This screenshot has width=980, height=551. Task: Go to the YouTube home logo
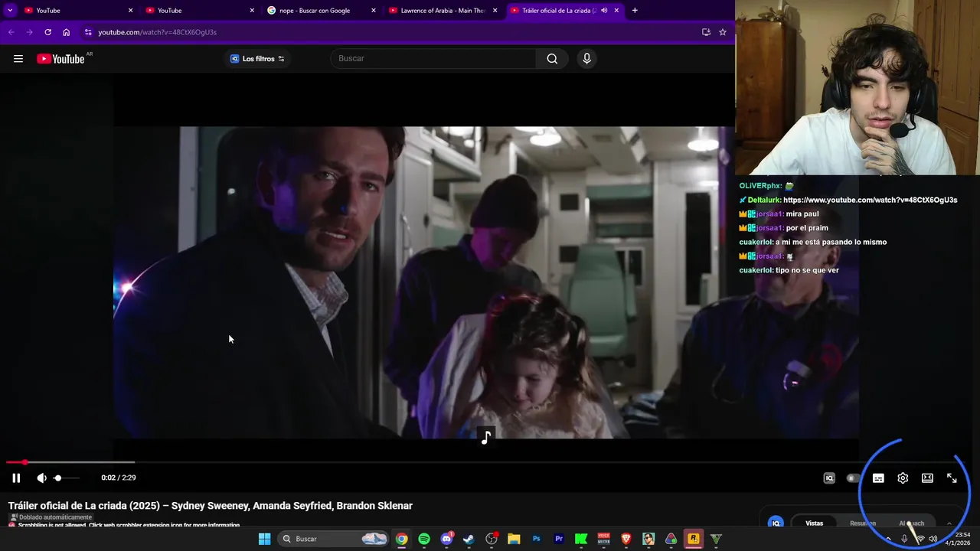[60, 59]
